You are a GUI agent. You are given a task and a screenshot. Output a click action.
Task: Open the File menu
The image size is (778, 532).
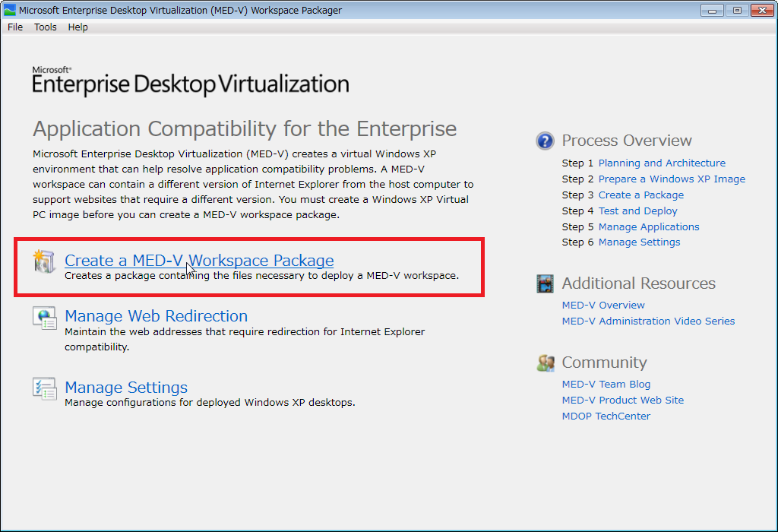click(x=15, y=27)
